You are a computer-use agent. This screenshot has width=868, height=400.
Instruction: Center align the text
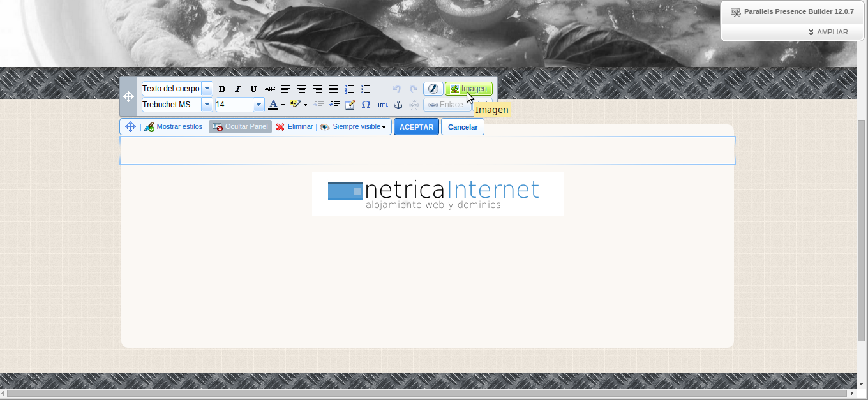tap(302, 89)
